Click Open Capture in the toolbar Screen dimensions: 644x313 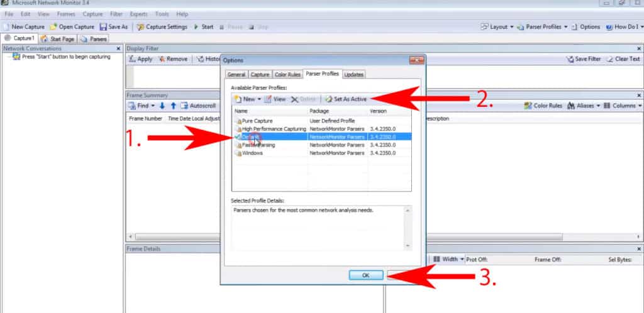[x=72, y=26]
